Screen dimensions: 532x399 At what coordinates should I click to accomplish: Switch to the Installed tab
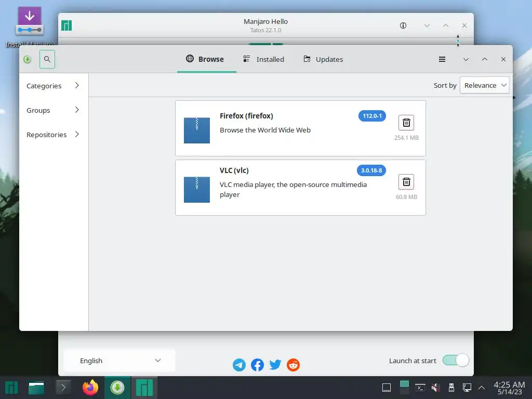click(x=264, y=59)
